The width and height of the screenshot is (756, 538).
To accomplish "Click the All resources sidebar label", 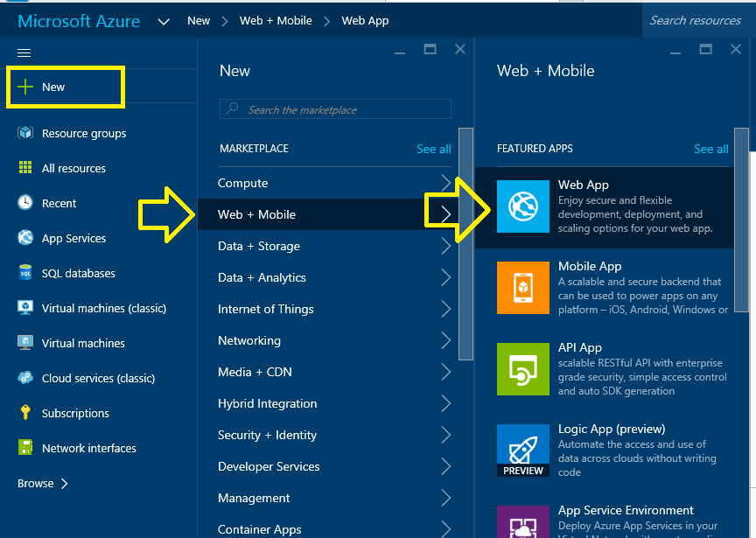I will [x=73, y=168].
